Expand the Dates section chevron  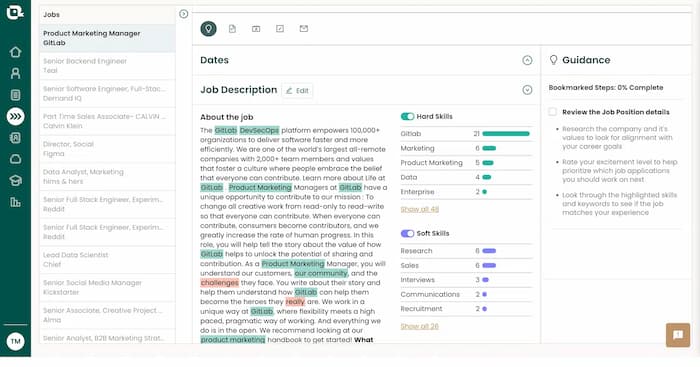click(x=527, y=60)
